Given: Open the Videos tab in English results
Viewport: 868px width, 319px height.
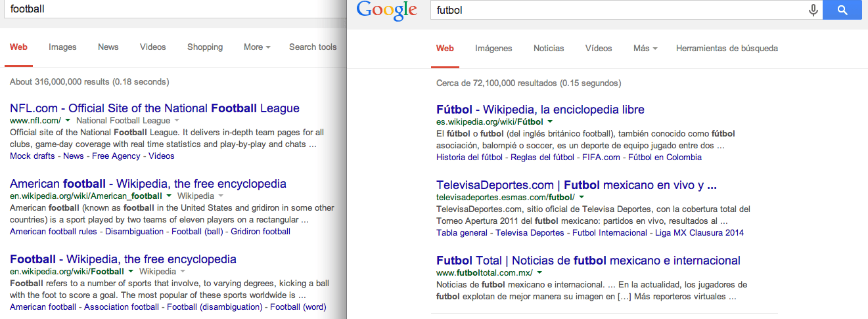Looking at the screenshot, I should pyautogui.click(x=153, y=47).
